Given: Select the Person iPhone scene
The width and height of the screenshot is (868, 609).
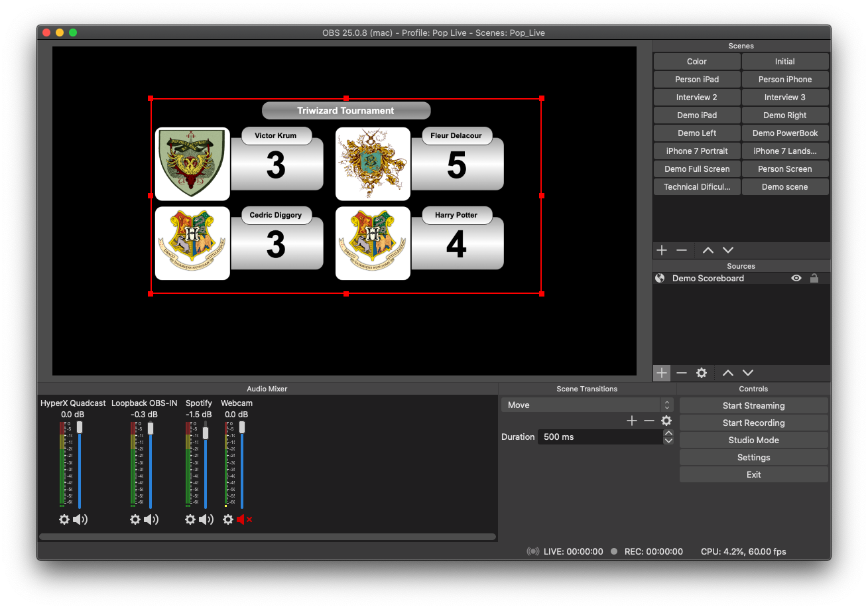Looking at the screenshot, I should 785,80.
